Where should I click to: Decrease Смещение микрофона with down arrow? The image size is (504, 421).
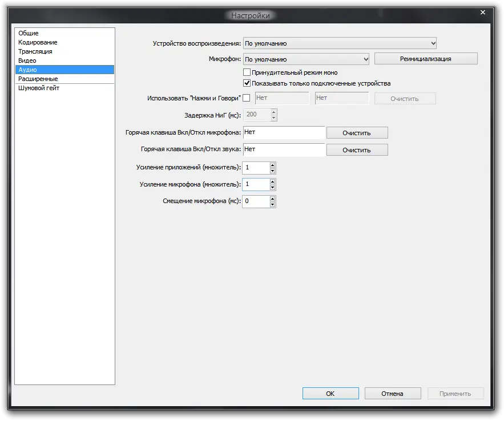[273, 204]
